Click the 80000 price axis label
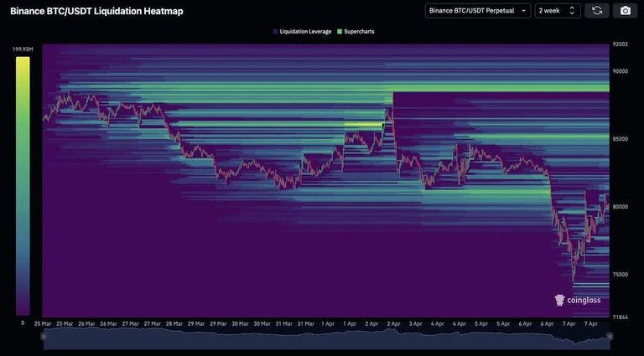Screen dimensions: 644x356 click(x=620, y=207)
